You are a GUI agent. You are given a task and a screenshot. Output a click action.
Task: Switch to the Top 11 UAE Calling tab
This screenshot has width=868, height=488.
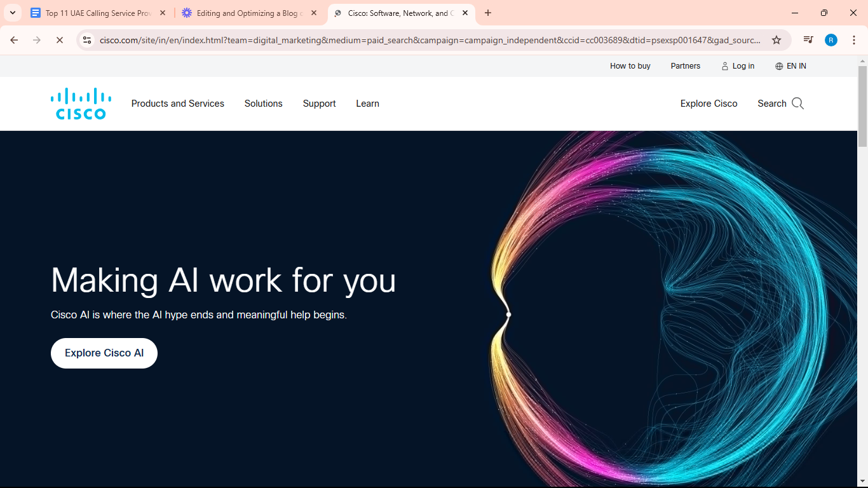click(98, 13)
